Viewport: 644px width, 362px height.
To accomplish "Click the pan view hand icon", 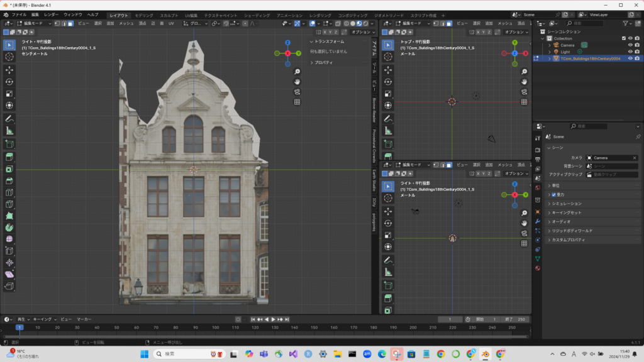I will click(x=297, y=82).
